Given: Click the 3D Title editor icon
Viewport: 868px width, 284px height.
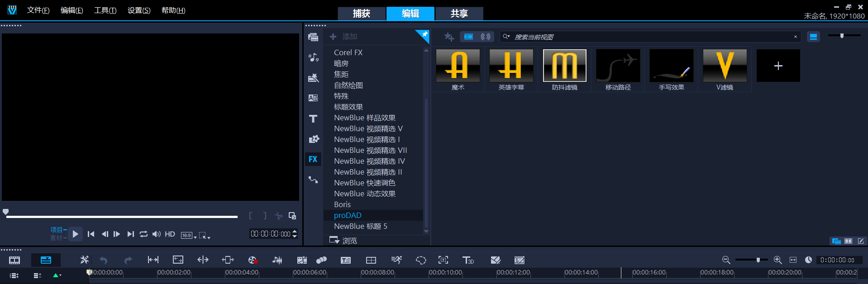Looking at the screenshot, I should coord(468,260).
